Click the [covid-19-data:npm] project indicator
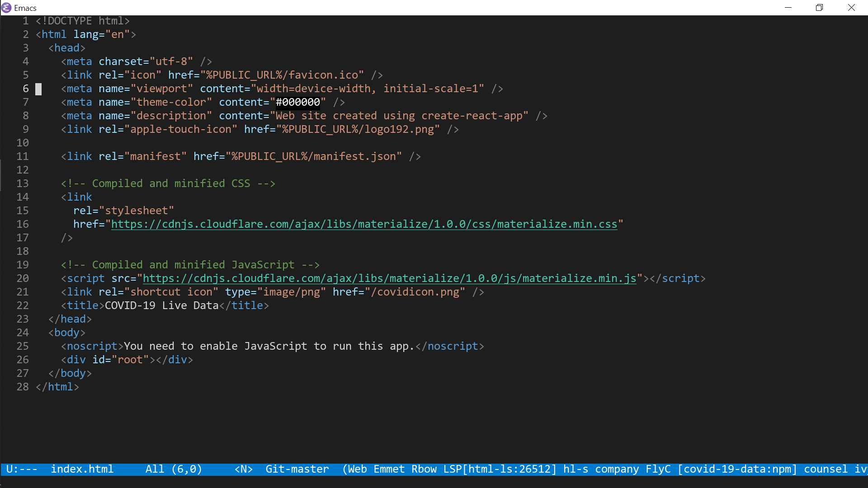This screenshot has height=488, width=868. (737, 469)
